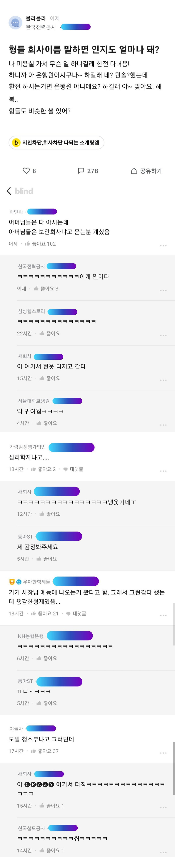175x868 pixels.
Task: Tap the heart like icon on the post
Action: [x=26, y=170]
